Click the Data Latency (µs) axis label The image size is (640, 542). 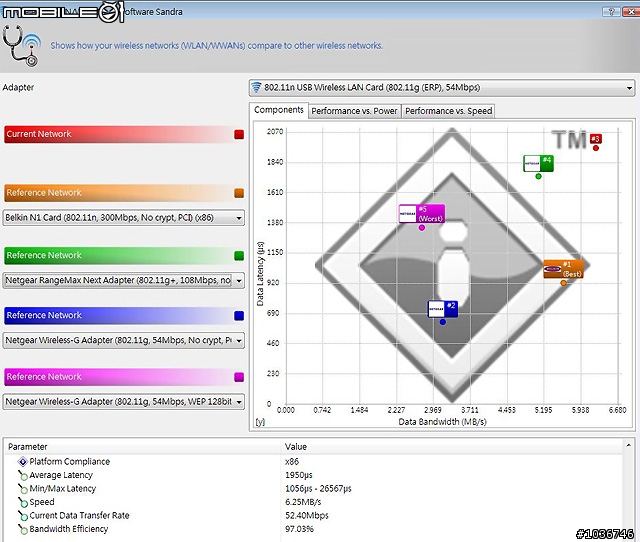coord(260,273)
